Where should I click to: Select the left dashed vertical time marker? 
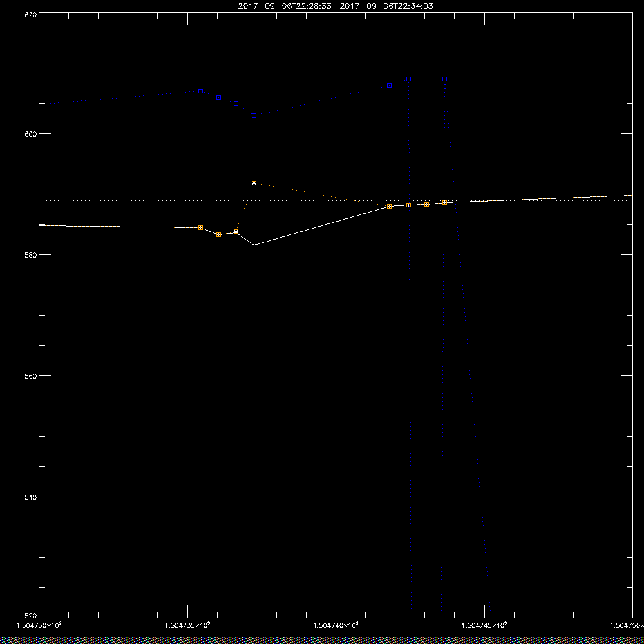click(227, 315)
